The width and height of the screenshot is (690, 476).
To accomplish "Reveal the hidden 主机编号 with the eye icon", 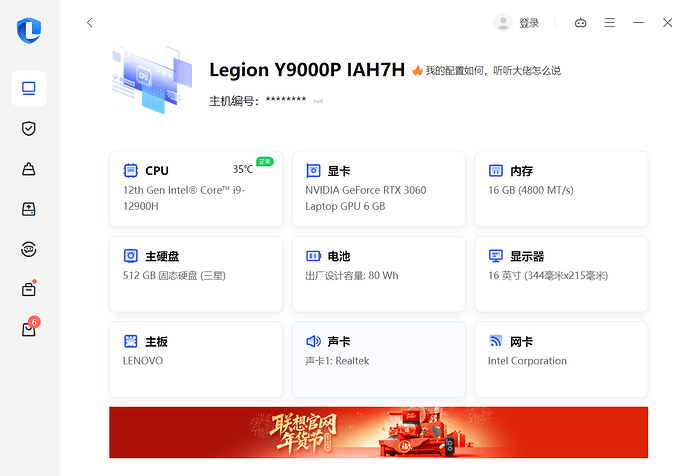I will click(x=318, y=101).
